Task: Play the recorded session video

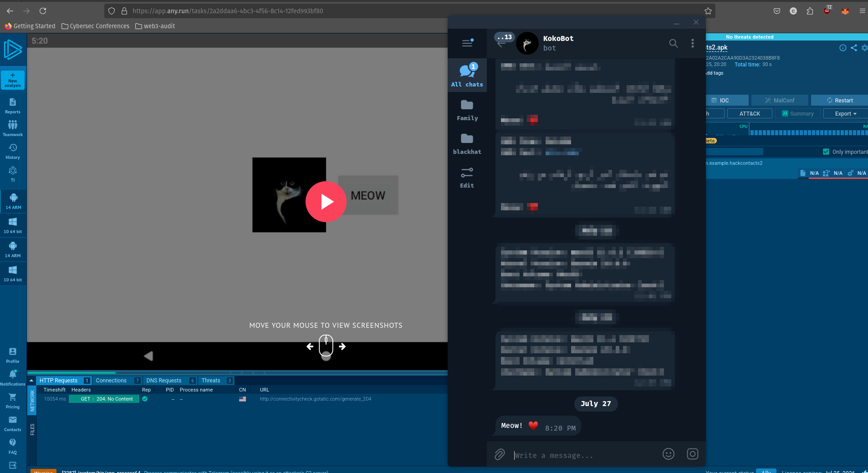Action: click(326, 202)
